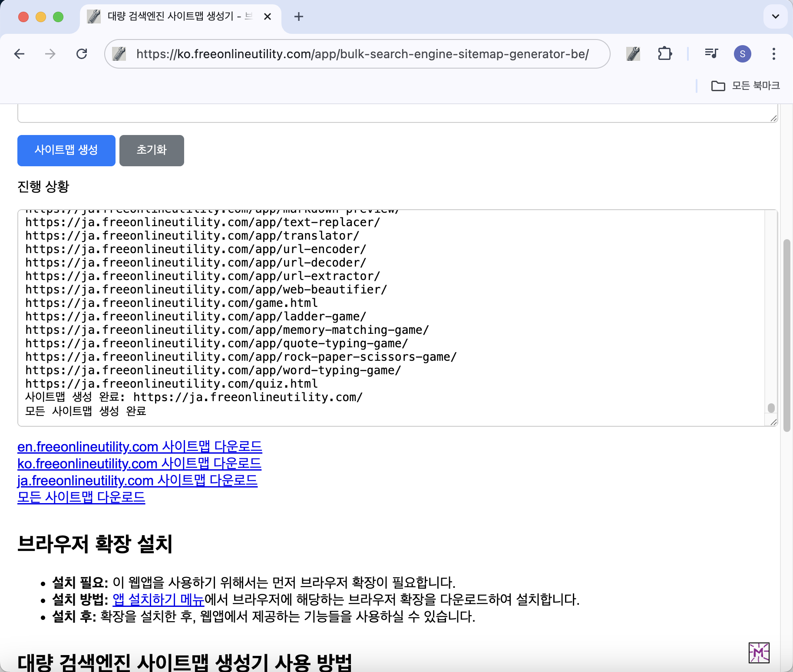
Task: Click the progress log scrollbar thumb
Action: coord(771,408)
